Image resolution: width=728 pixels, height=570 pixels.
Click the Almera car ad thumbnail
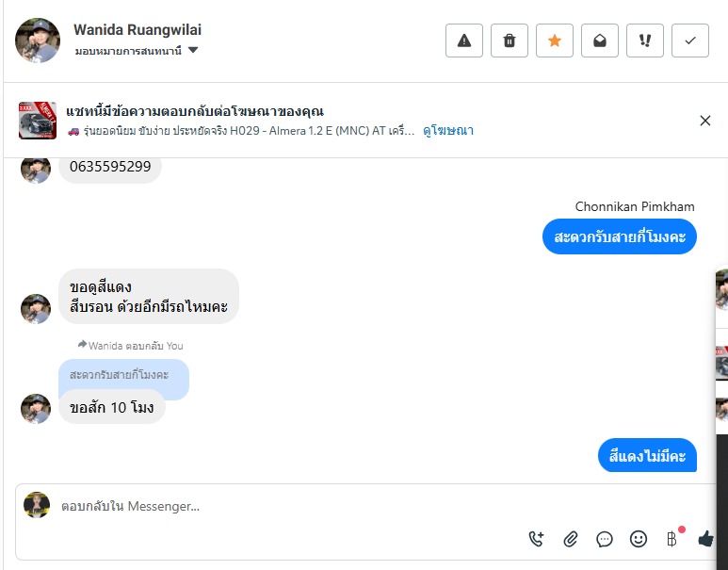(x=38, y=121)
